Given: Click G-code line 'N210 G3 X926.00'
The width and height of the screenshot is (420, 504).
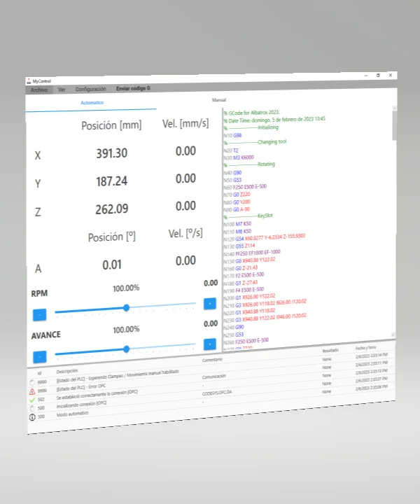Looking at the screenshot, I should click(265, 303).
